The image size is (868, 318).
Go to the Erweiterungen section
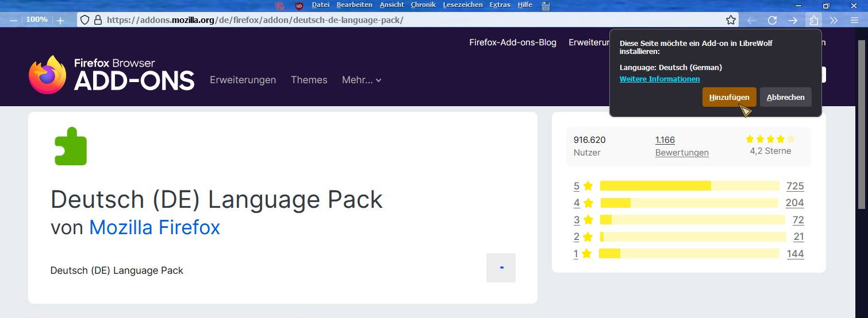[243, 80]
